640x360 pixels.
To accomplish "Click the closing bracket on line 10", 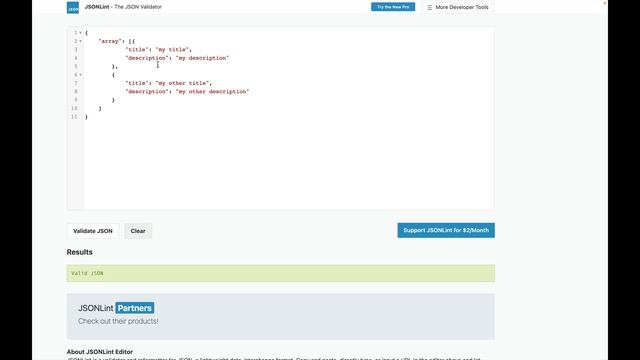I will [x=100, y=109].
